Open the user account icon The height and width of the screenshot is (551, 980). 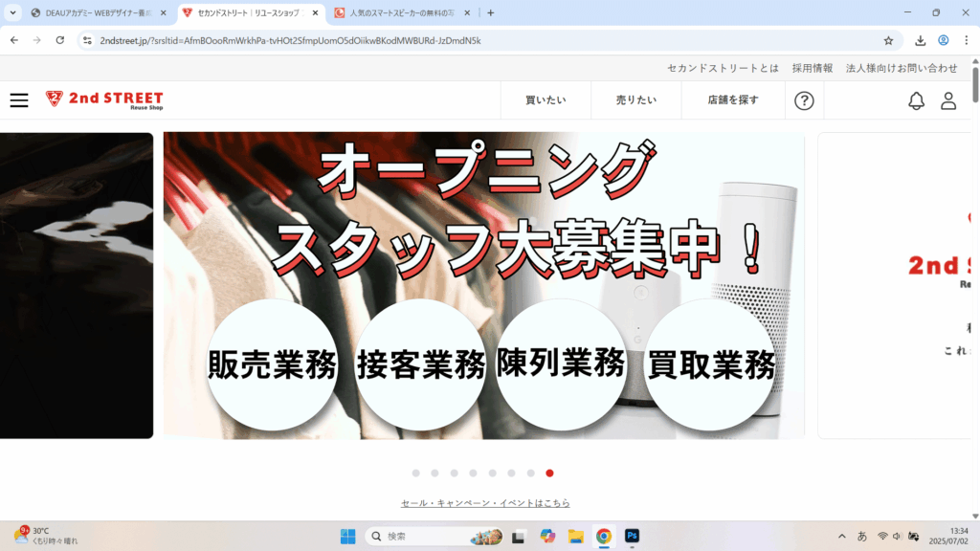(x=948, y=100)
